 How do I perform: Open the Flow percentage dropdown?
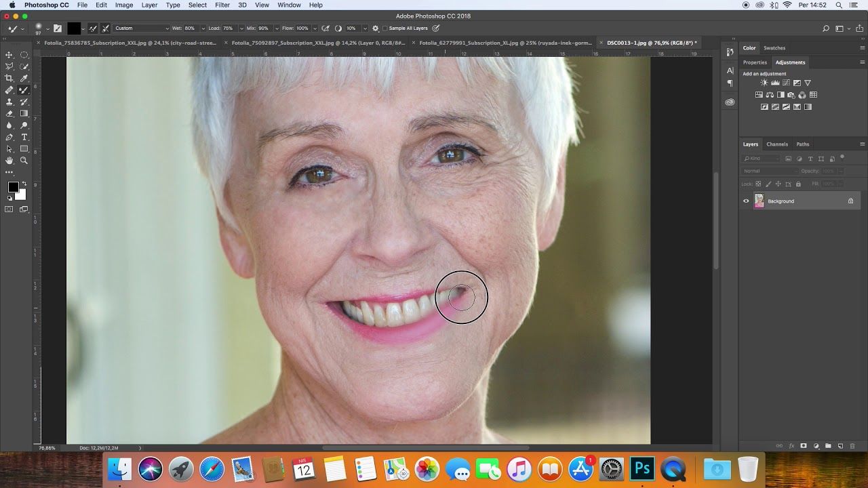[x=315, y=28]
